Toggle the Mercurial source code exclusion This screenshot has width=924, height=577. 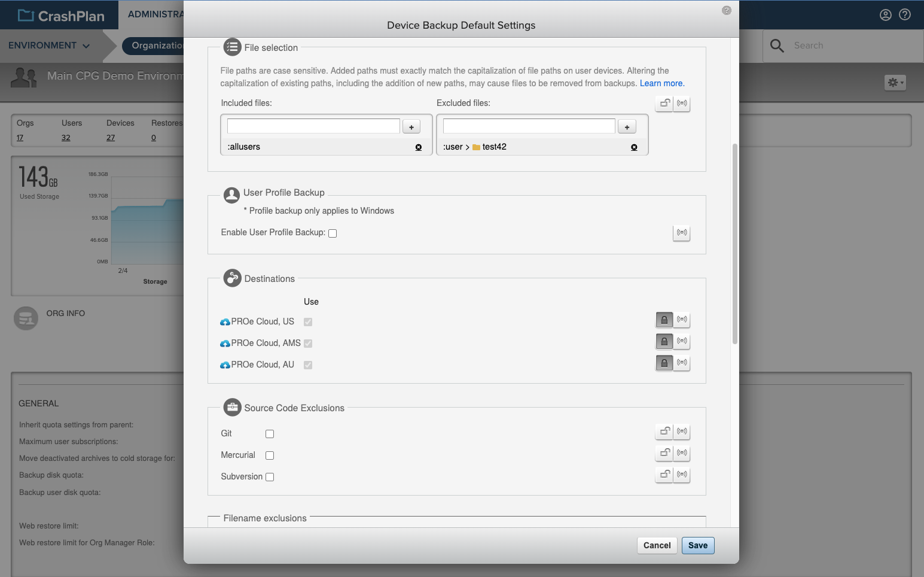[x=270, y=455]
